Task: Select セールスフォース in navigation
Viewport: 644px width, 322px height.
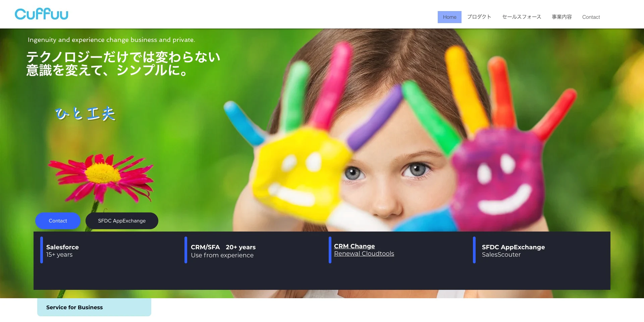Action: click(x=522, y=17)
